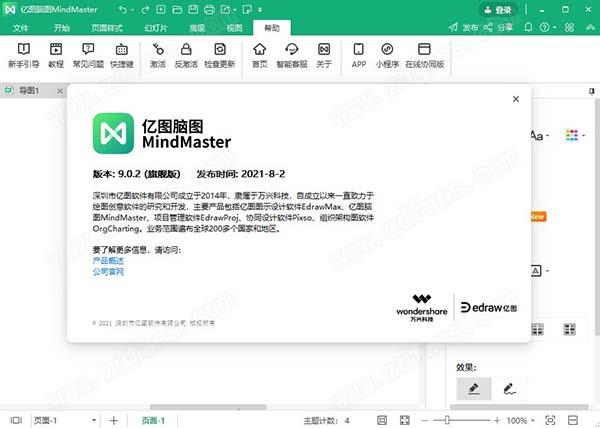
Task: Select the right layout grid icon in side panel
Action: (x=569, y=329)
